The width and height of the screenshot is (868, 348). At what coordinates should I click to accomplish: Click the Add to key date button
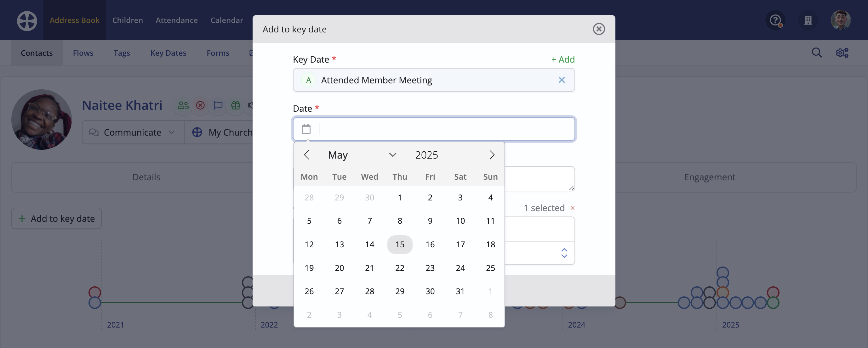(x=57, y=218)
